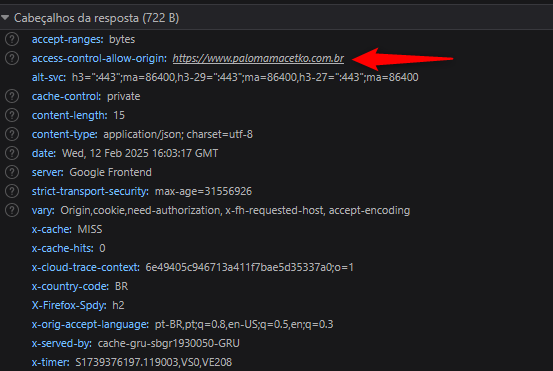
Task: Click the x-served-by header name
Action: [62, 344]
